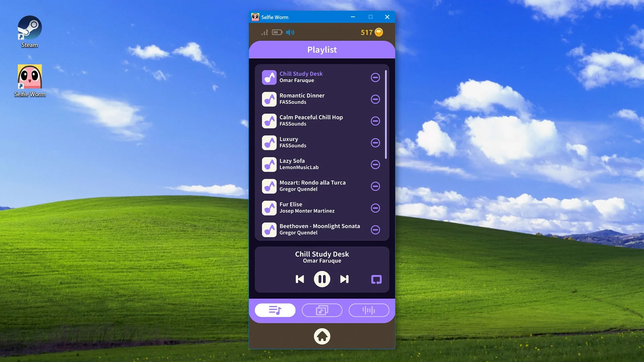Mute sound via the speaker icon
Image resolution: width=644 pixels, height=362 pixels.
click(290, 32)
